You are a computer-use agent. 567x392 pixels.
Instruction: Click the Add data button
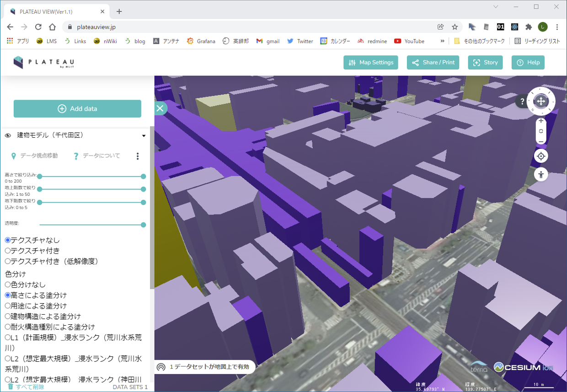(x=77, y=109)
